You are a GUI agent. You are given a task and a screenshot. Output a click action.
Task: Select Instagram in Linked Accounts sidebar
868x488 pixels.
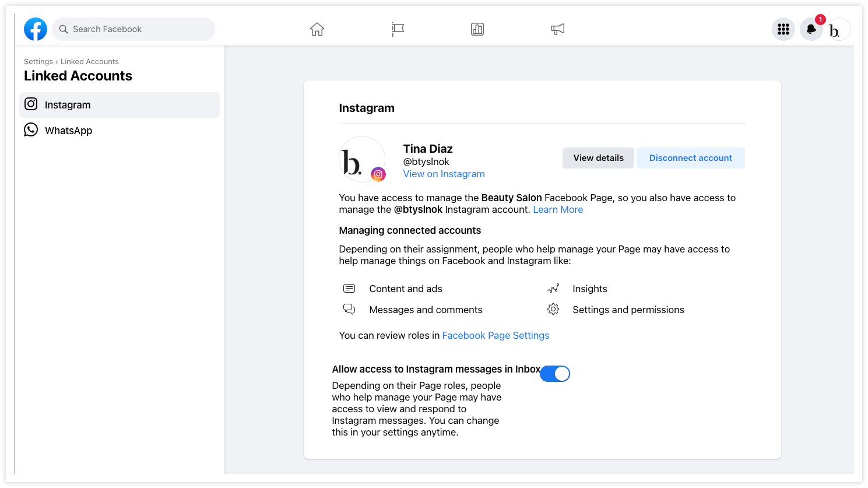pyautogui.click(x=120, y=105)
